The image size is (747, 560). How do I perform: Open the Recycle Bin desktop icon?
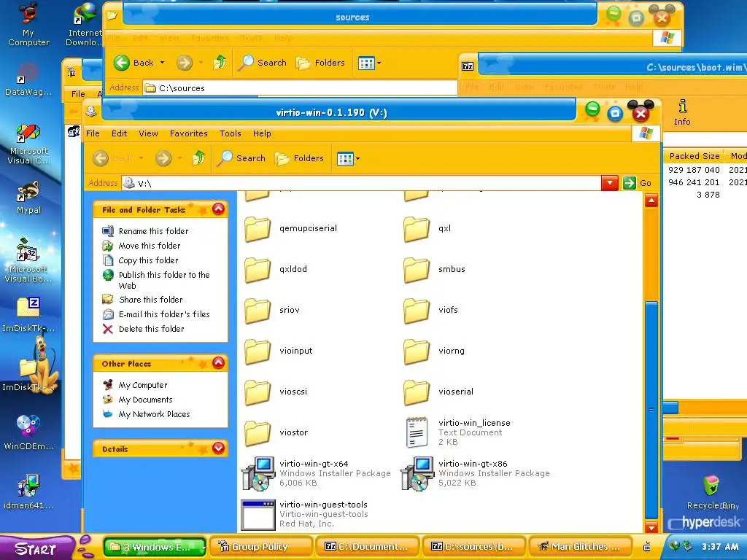click(712, 492)
